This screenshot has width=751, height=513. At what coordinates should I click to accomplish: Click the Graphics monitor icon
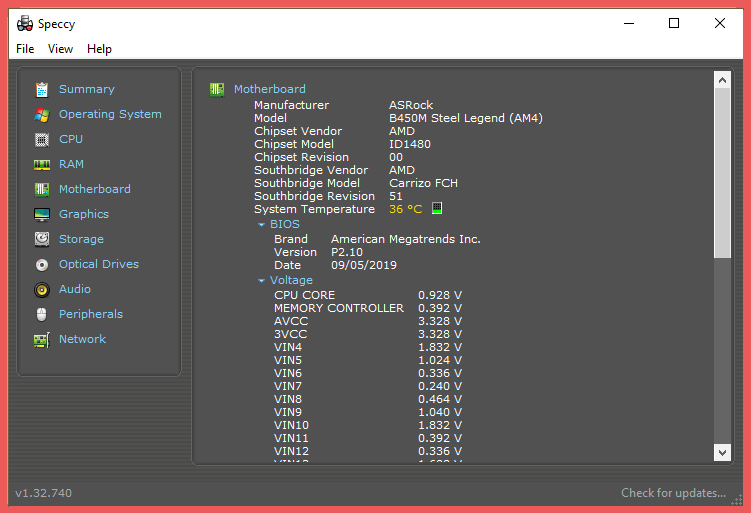coord(42,214)
